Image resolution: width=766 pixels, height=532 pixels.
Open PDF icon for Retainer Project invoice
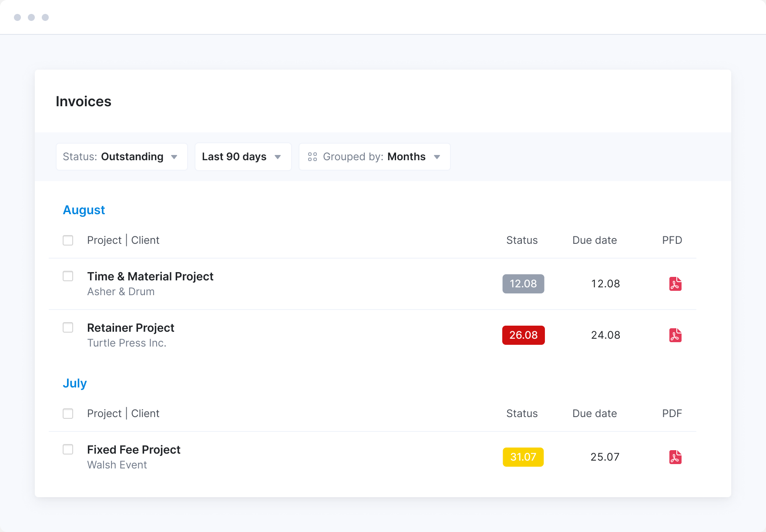coord(675,335)
